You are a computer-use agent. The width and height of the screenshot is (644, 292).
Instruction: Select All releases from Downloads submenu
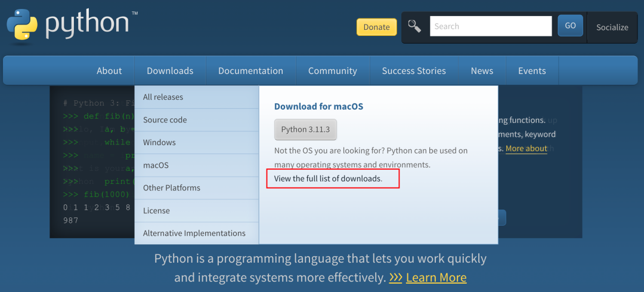click(163, 97)
